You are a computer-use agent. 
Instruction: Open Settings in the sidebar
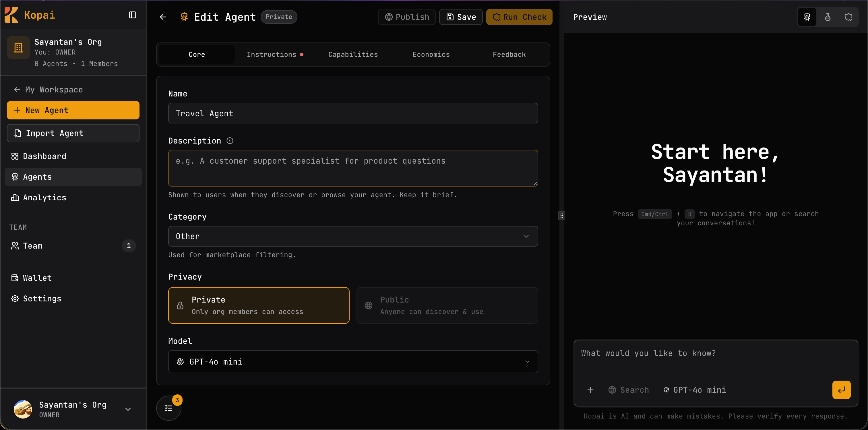(73, 299)
